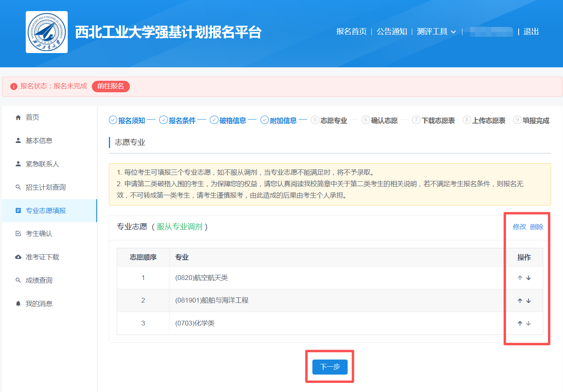Open 公告通知 in the top navigation
Screen dimensions: 563x392
pos(392,32)
